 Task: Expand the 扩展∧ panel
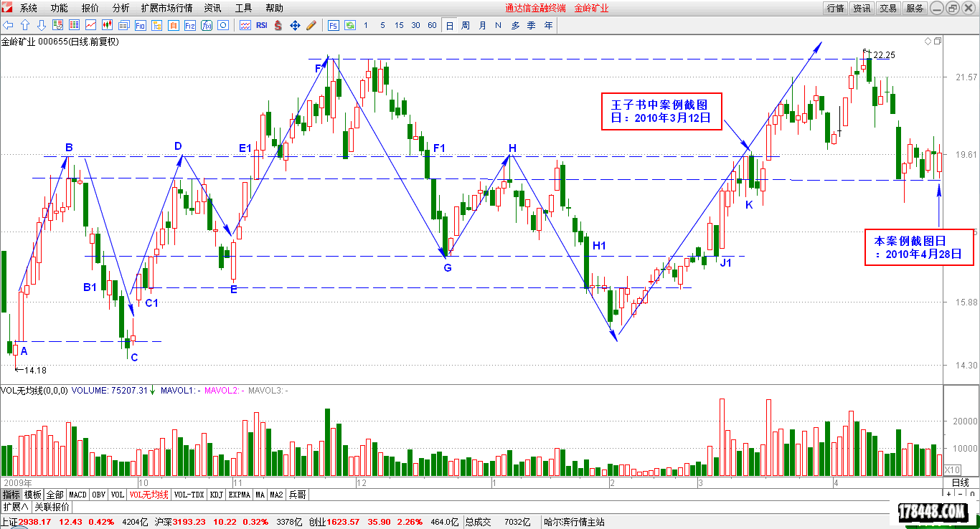(x=15, y=507)
